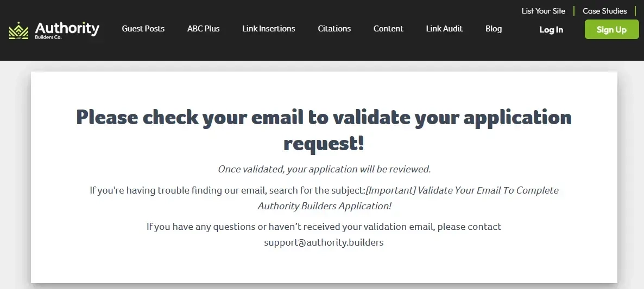Click the 'Once validated' italic notice text
Screen dimensions: 644x289
[324, 169]
